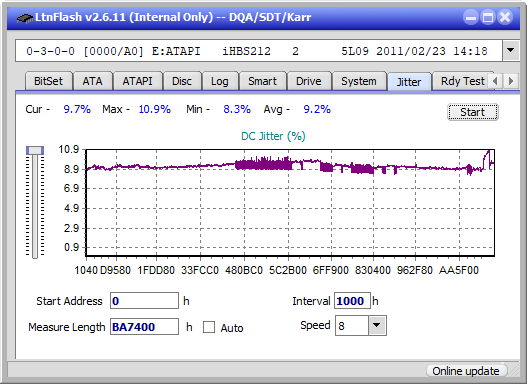
Task: Open the Log tab
Action: point(220,81)
